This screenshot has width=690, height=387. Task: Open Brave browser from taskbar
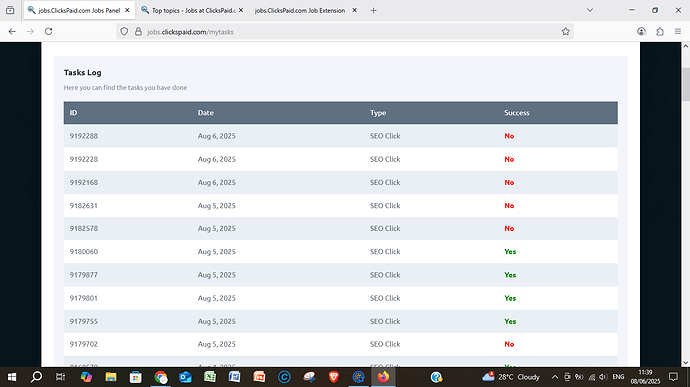coord(334,377)
